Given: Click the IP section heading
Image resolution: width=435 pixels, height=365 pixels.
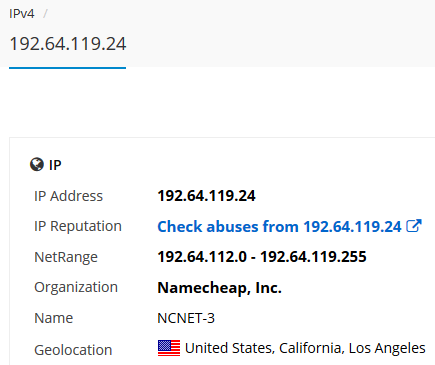Looking at the screenshot, I should [x=55, y=165].
